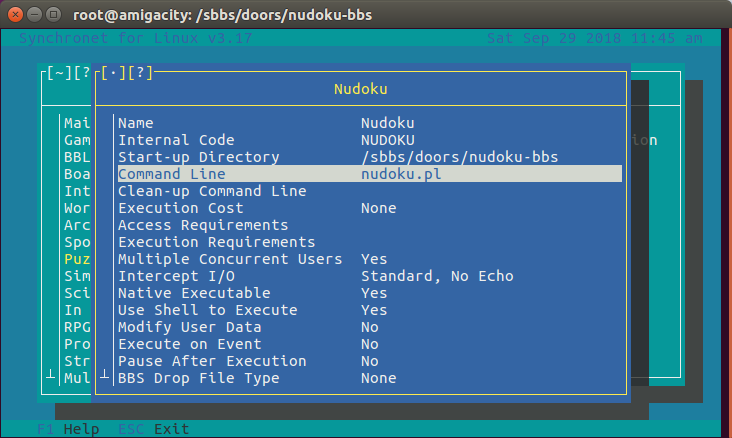The width and height of the screenshot is (732, 438).
Task: Select the Execution Cost row
Action: coord(370,208)
